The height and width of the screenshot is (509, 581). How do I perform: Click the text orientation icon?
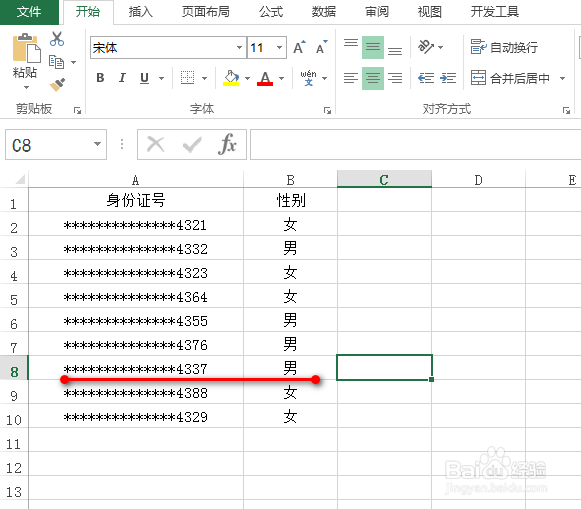coord(425,47)
